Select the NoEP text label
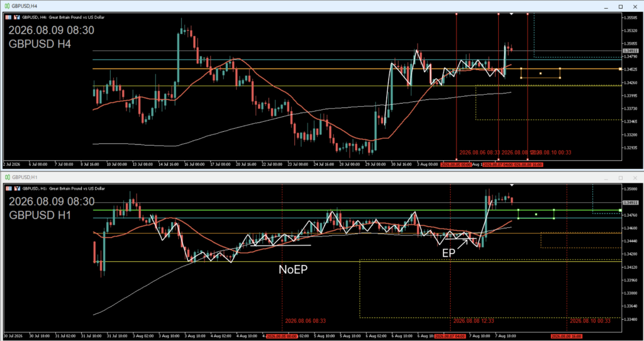Image resolution: width=644 pixels, height=341 pixels. click(x=293, y=269)
